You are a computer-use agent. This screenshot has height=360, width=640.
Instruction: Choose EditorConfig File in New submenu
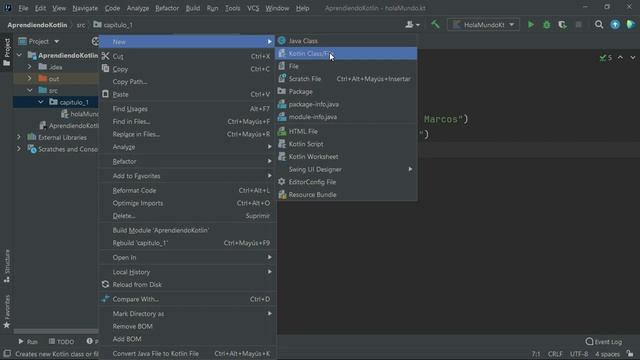[347, 182]
